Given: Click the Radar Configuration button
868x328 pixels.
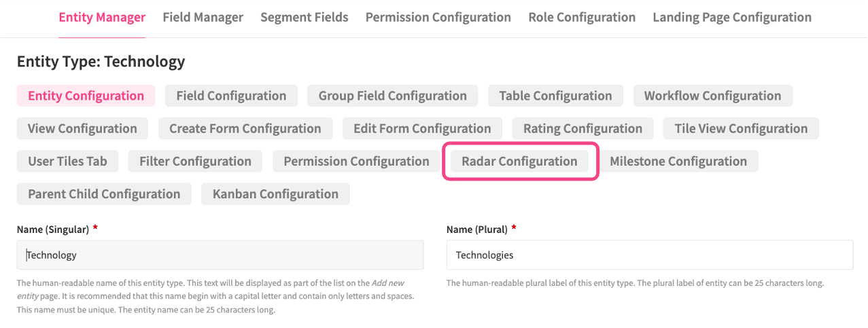Looking at the screenshot, I should point(519,161).
